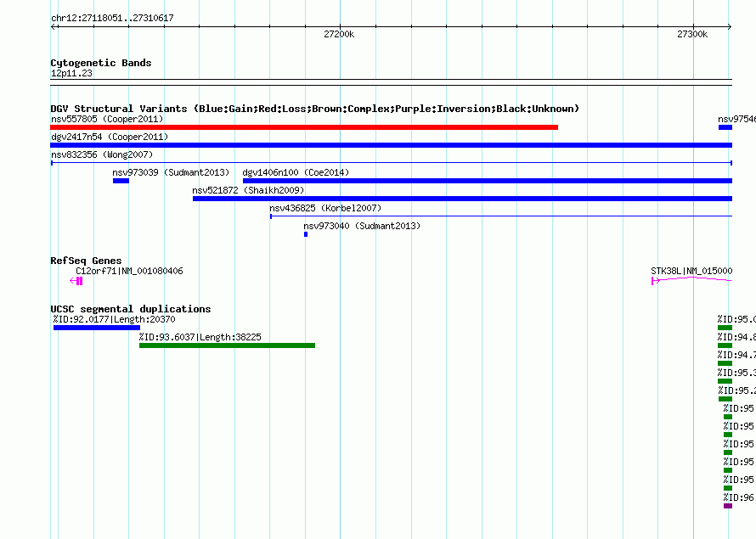Select the blue bar under dgv1406n100
This screenshot has height=539, width=756.
[488, 181]
